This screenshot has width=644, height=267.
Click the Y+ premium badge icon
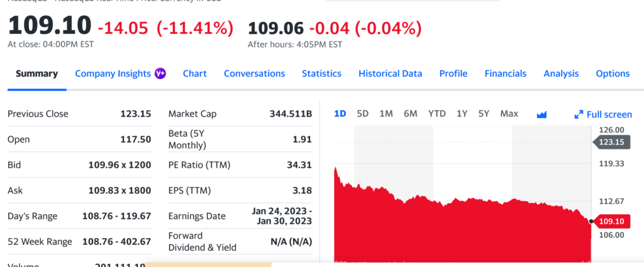pos(160,74)
